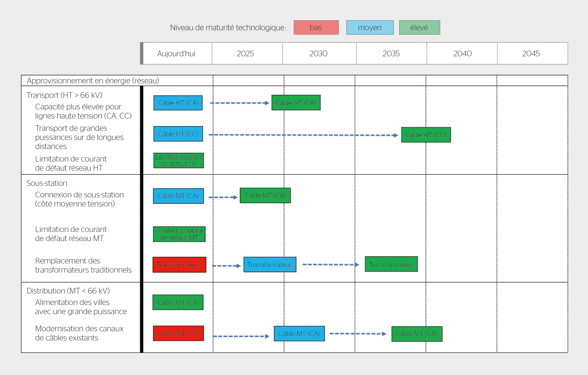
Task: Click 'Limiteur courant de défaut HT' box
Action: (179, 160)
